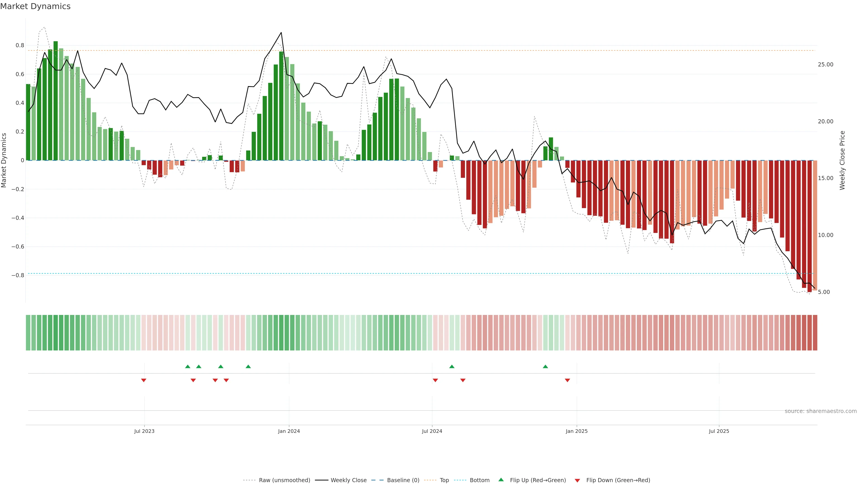Hide the Top threshold legend entry
This screenshot has width=868, height=488.
(444, 480)
